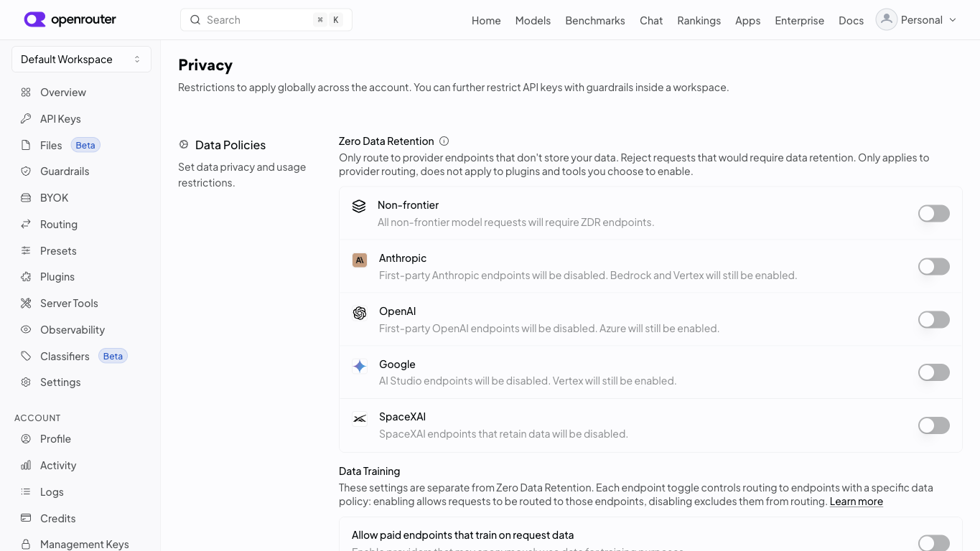
Task: Click the Plugins puzzle icon
Action: coord(26,277)
